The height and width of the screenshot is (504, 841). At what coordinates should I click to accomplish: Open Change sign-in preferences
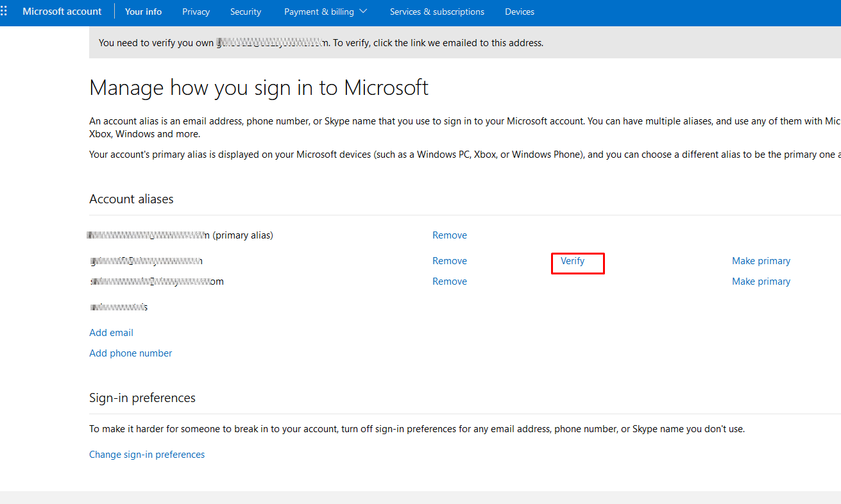click(147, 455)
